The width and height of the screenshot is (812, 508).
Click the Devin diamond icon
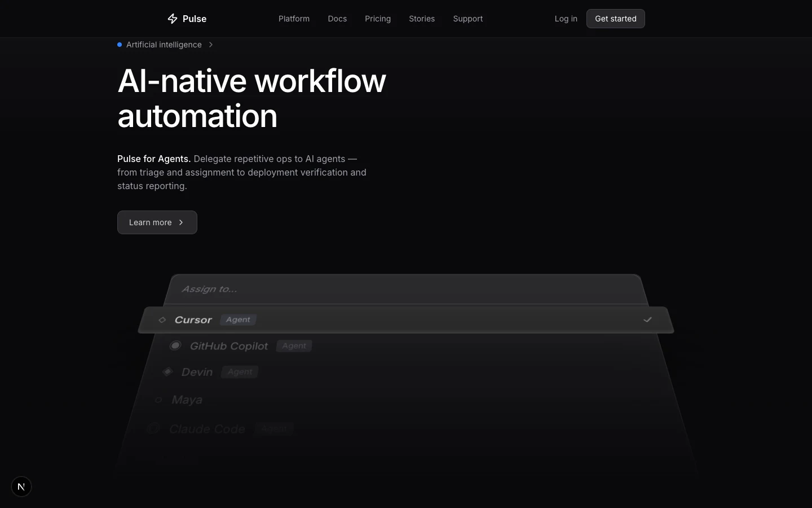click(x=167, y=371)
